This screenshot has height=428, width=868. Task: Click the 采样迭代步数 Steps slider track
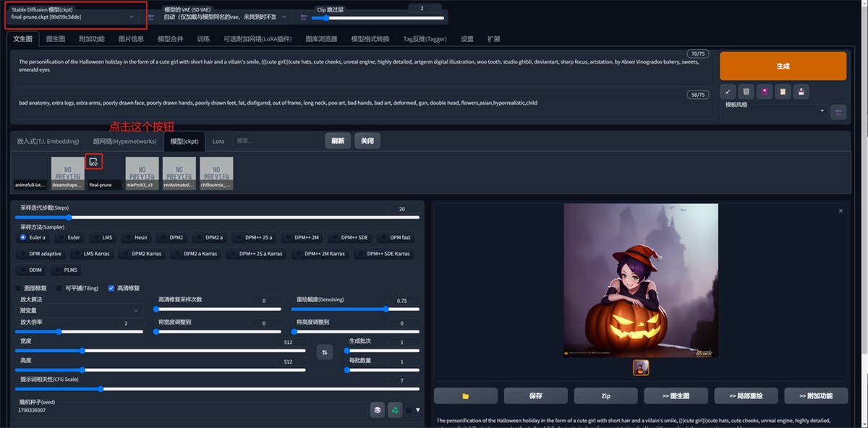point(217,217)
